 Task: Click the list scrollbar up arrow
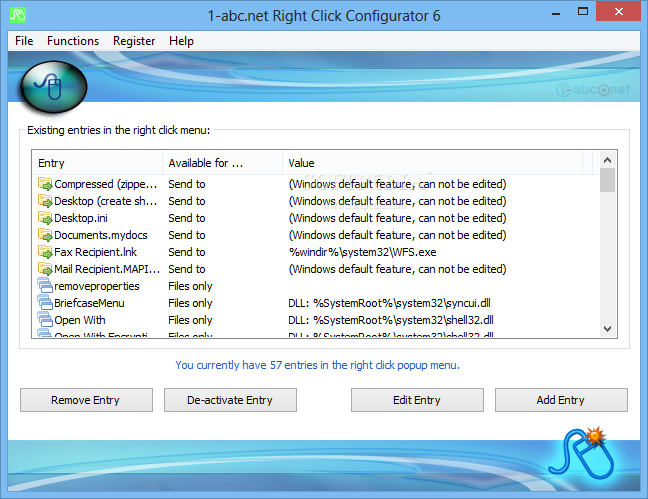pyautogui.click(x=607, y=160)
